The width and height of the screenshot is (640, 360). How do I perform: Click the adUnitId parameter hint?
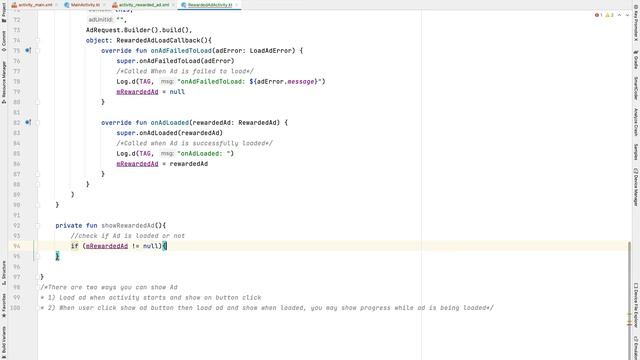pyautogui.click(x=100, y=20)
